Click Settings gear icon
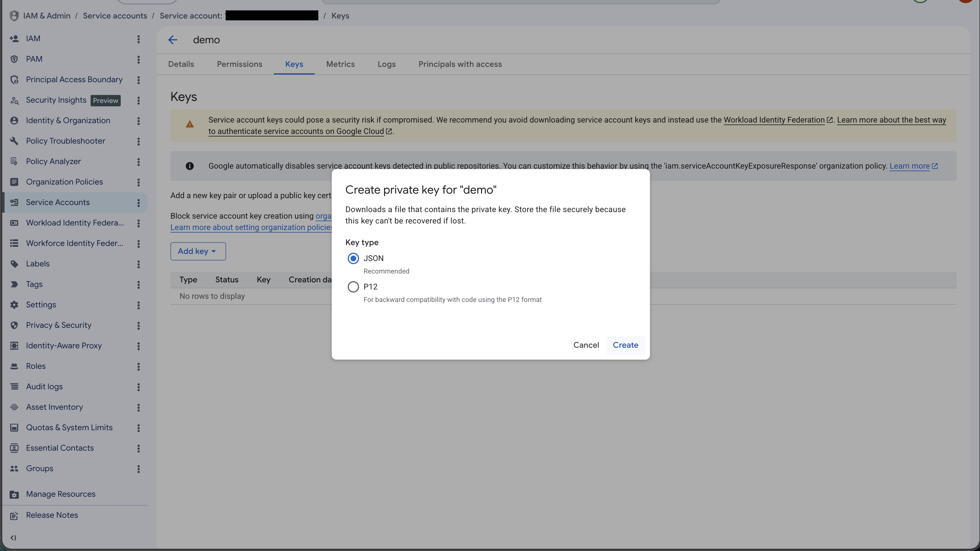This screenshot has width=980, height=551. [14, 305]
